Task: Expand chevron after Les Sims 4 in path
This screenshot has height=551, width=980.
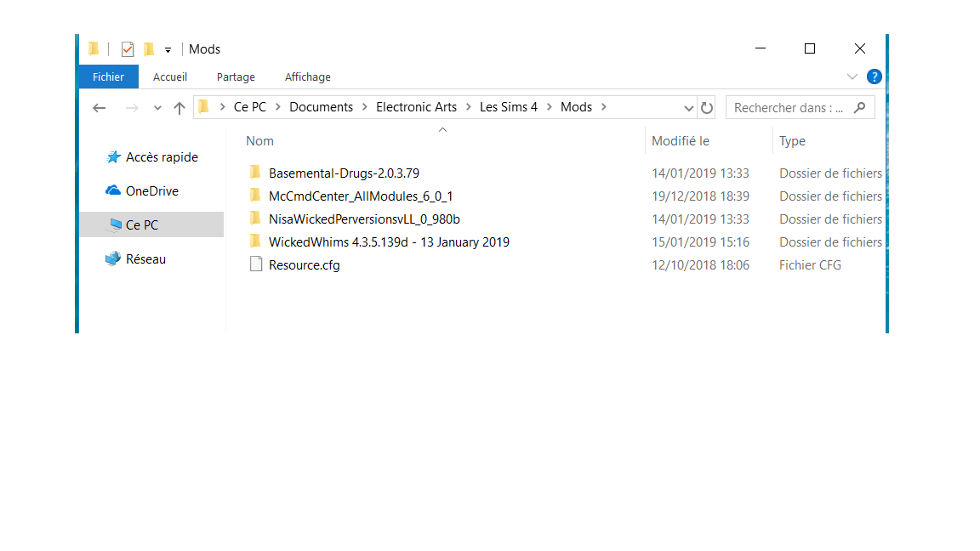Action: pyautogui.click(x=550, y=107)
